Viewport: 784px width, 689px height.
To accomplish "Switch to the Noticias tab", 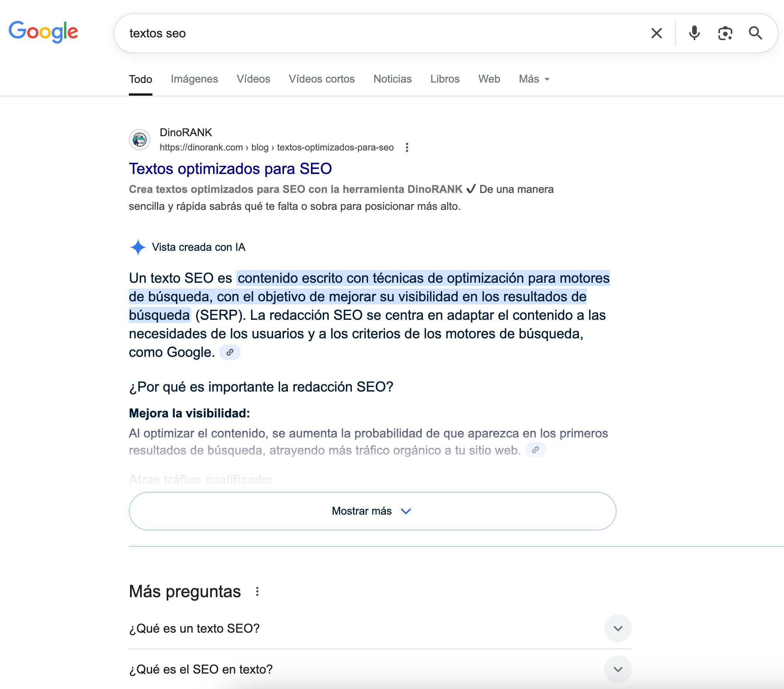I will tap(392, 79).
